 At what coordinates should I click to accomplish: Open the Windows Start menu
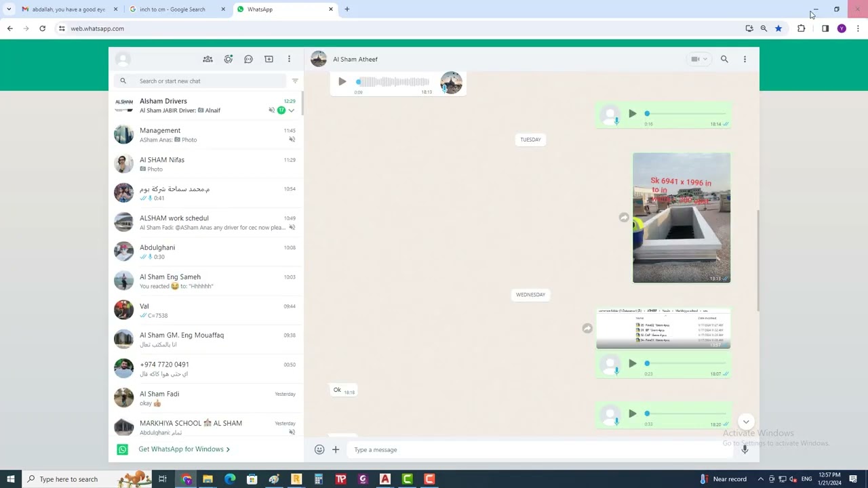click(11, 479)
